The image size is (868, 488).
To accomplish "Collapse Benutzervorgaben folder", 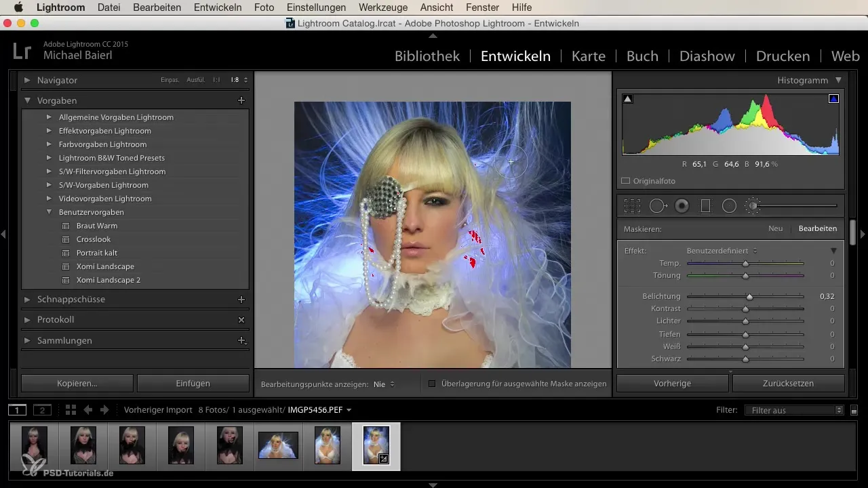I will 49,212.
